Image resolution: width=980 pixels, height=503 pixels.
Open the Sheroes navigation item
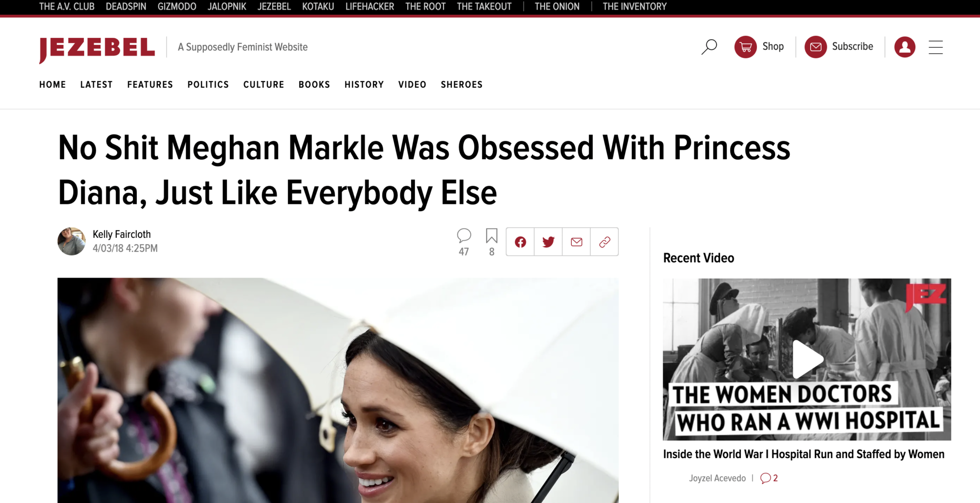pos(461,85)
